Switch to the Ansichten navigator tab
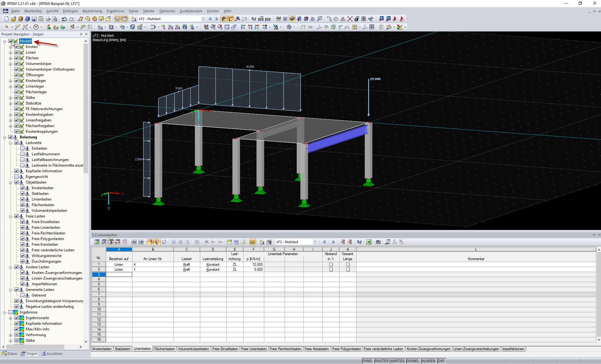 (x=52, y=354)
